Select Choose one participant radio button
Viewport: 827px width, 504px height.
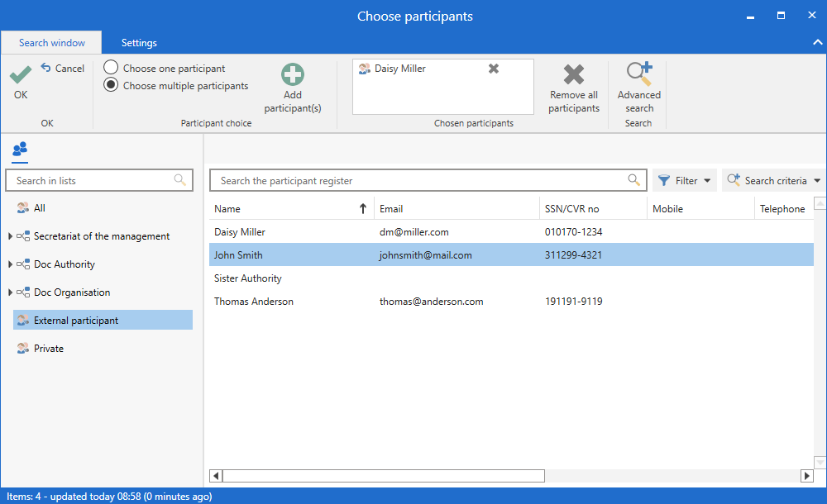111,68
